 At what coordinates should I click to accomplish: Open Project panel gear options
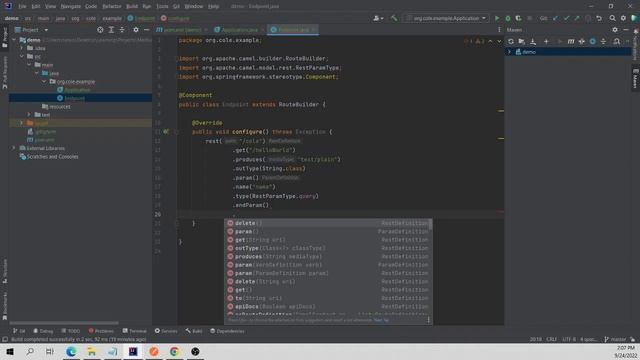point(136,30)
